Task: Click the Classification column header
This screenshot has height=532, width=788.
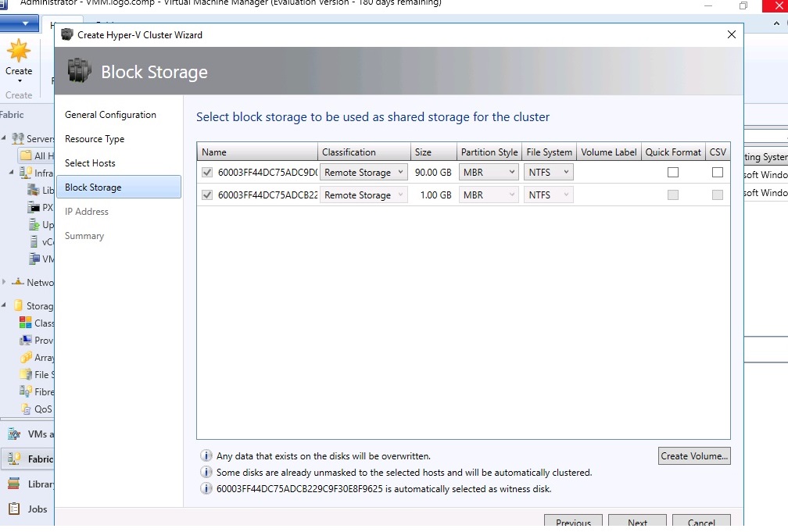Action: [x=364, y=152]
